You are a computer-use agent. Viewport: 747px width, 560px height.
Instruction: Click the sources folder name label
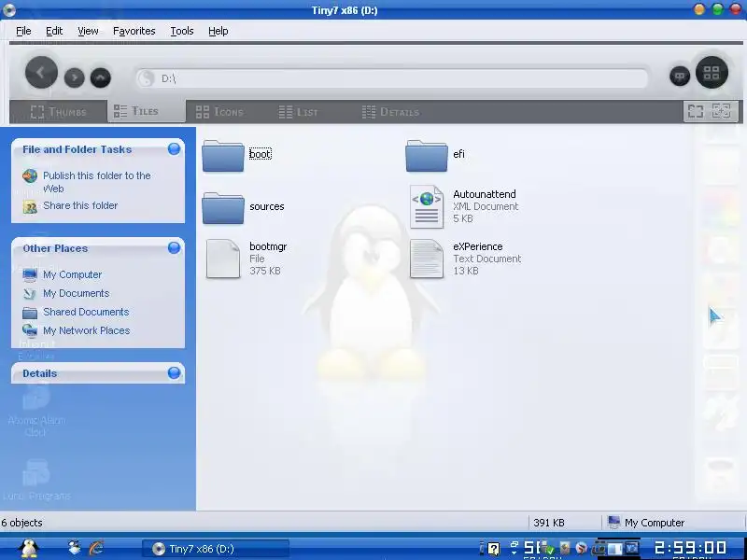[267, 206]
